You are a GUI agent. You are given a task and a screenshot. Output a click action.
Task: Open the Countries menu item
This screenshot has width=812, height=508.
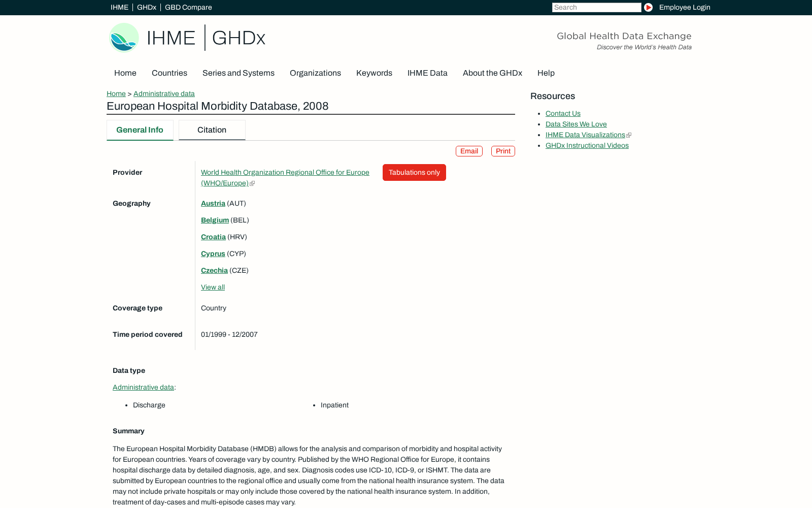point(170,73)
